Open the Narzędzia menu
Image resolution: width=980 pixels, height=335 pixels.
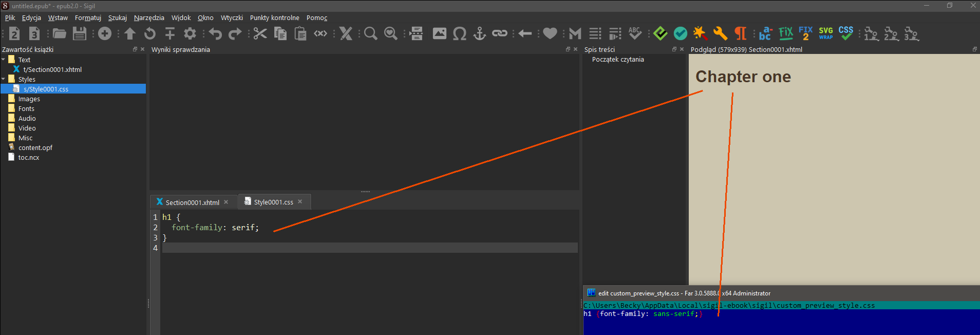(149, 17)
